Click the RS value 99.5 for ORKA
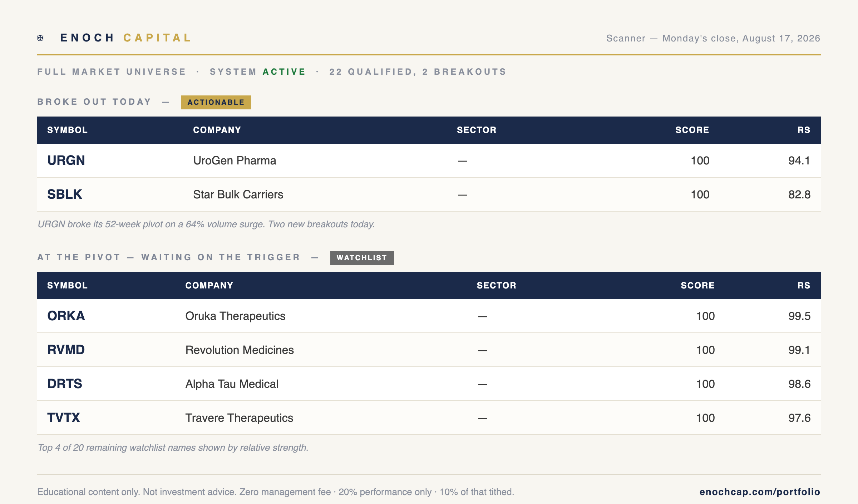Viewport: 858px width, 504px height. [x=799, y=316]
